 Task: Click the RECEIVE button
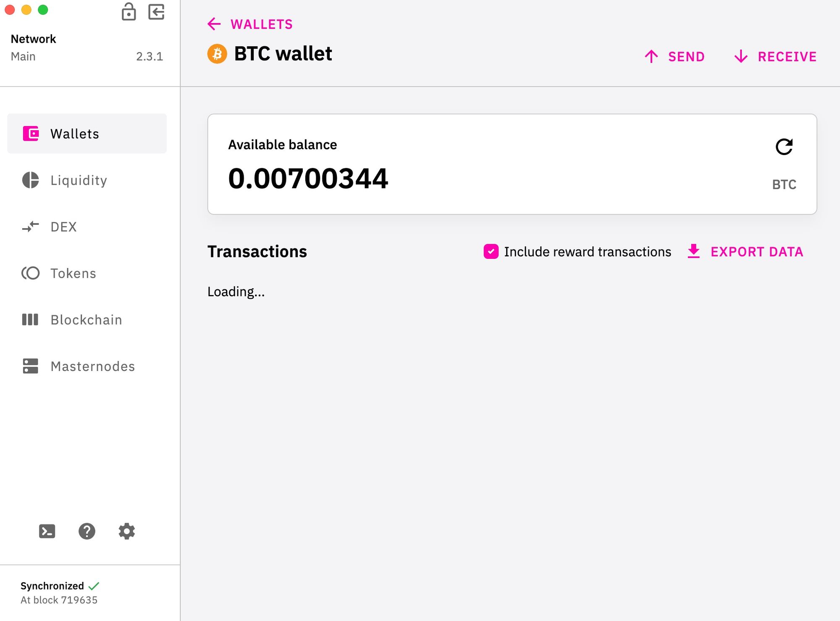[775, 56]
